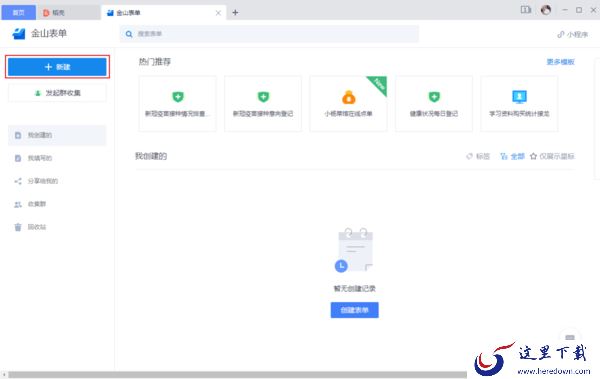600x379 pixels.
Task: Click the blue 创建表单 button
Action: [x=355, y=310]
